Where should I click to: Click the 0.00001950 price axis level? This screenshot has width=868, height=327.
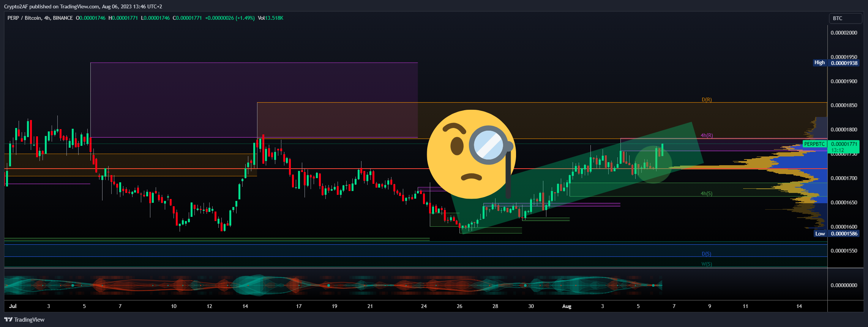(844, 57)
